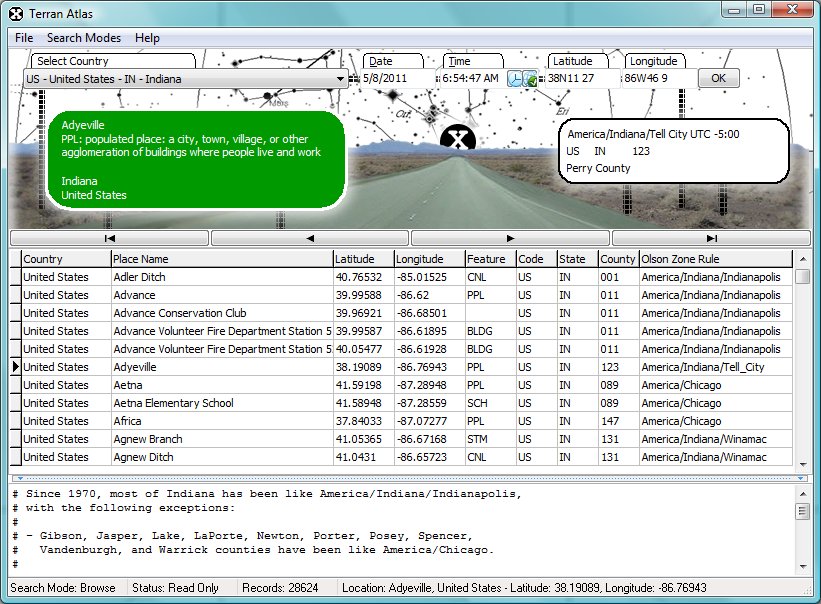Click the Records: 28624 status entry
Screen dimensions: 821x604
[x=280, y=588]
